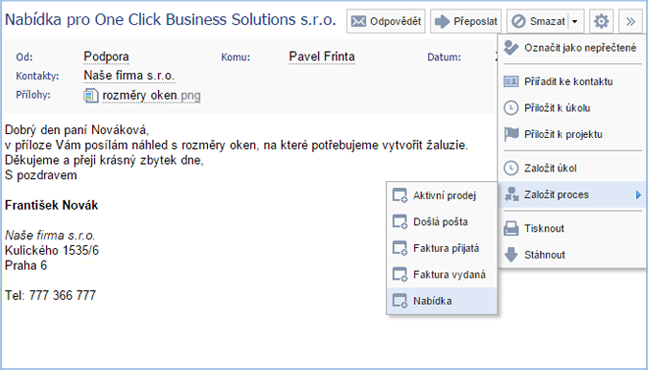The height and width of the screenshot is (370, 648).
Task: Print the email with Tisknout
Action: (x=572, y=228)
